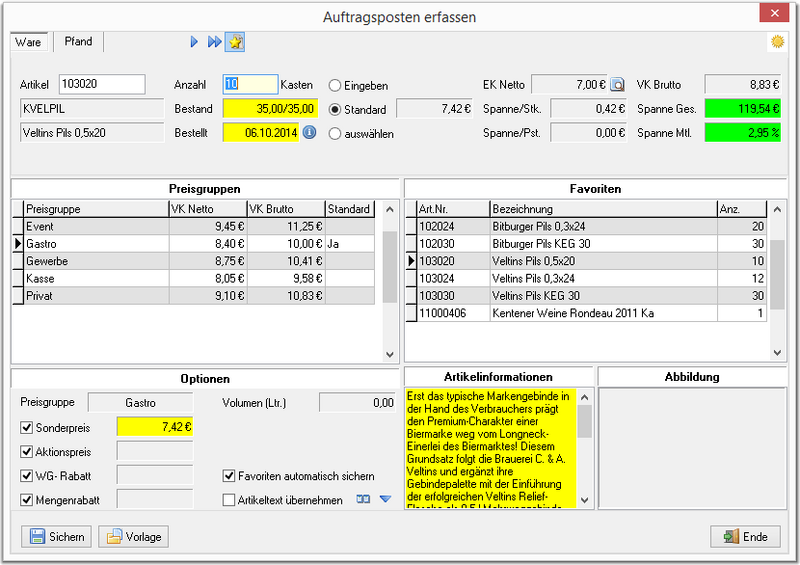Click the Anz. column header

742,209
